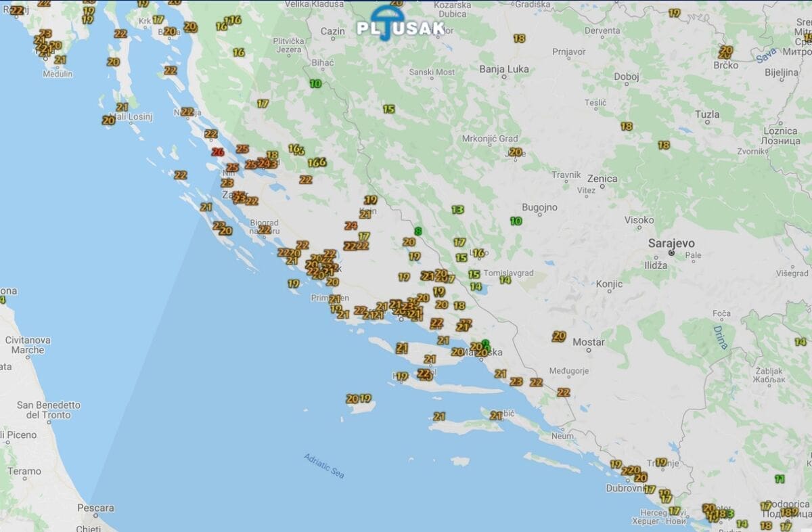Select the red 26 temperature marker
Screen dimensions: 812x532
pyautogui.click(x=217, y=152)
